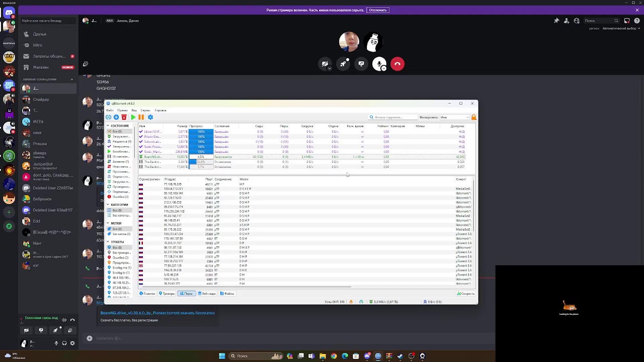Toggle camera in Discord call controls
The image size is (644, 362).
325,64
